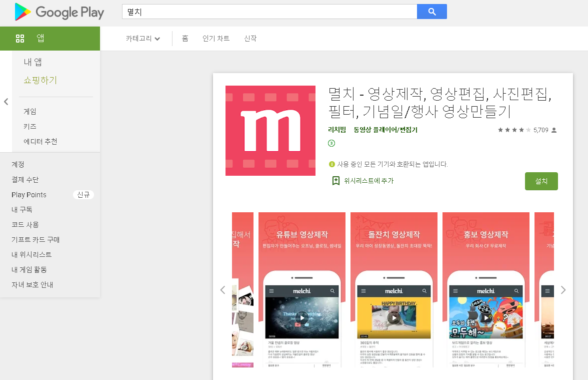
Task: Click play button in 유튜브 영상제작 screenshot
Action: point(302,318)
